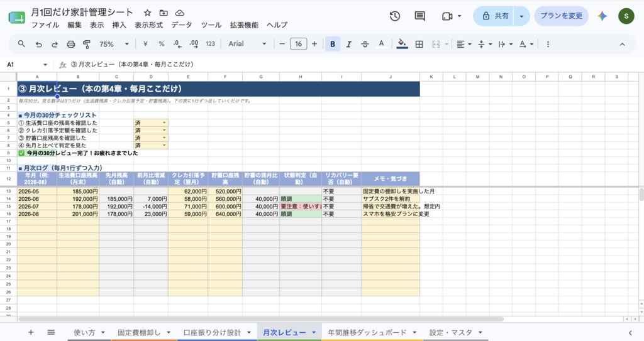644x341 pixels.
Task: Open the borders menu
Action: pyautogui.click(x=419, y=44)
